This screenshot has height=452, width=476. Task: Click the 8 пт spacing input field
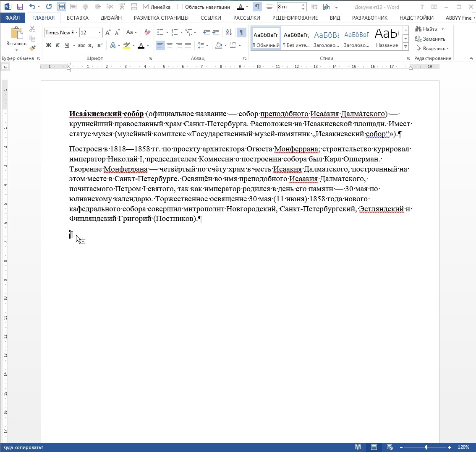pyautogui.click(x=289, y=7)
